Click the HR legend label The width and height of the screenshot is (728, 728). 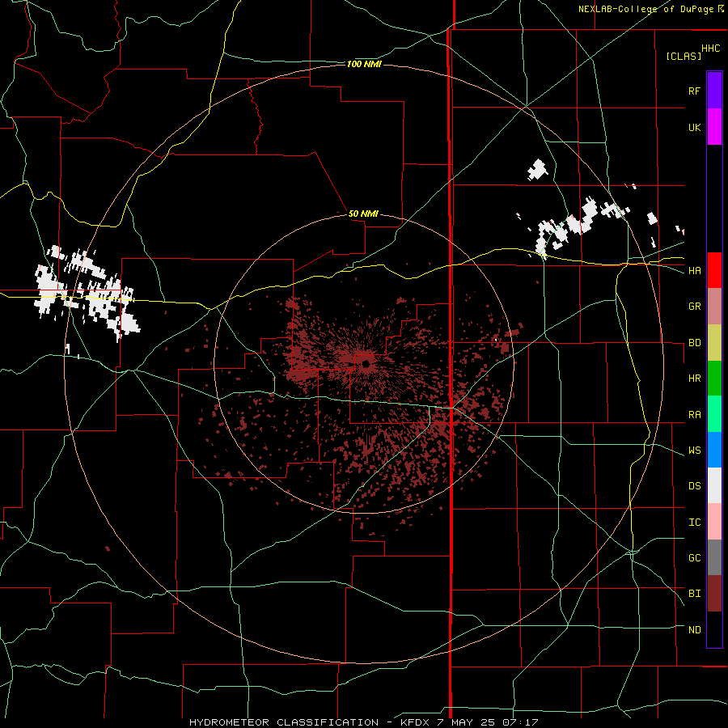(x=694, y=379)
